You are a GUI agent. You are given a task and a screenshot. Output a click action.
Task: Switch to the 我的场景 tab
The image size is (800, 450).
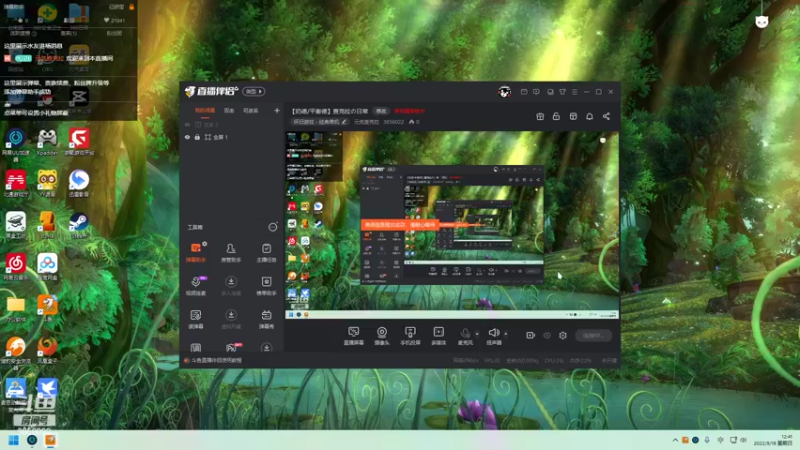[205, 110]
